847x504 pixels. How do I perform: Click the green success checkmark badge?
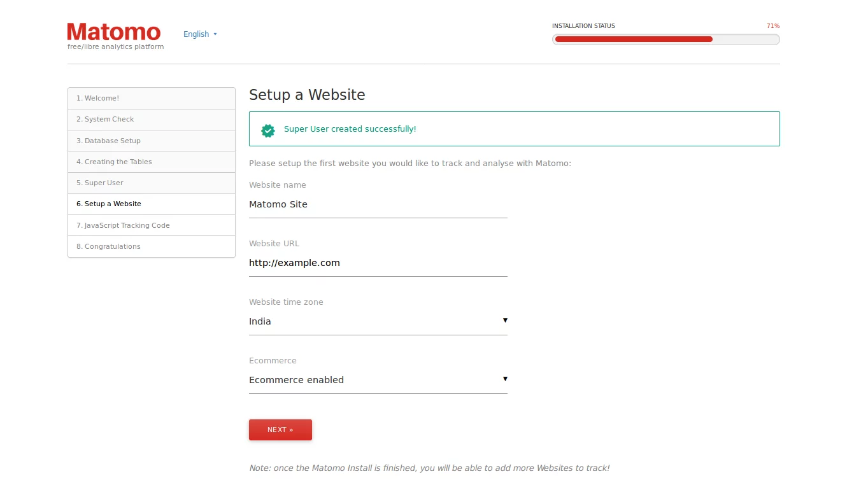[x=268, y=130]
